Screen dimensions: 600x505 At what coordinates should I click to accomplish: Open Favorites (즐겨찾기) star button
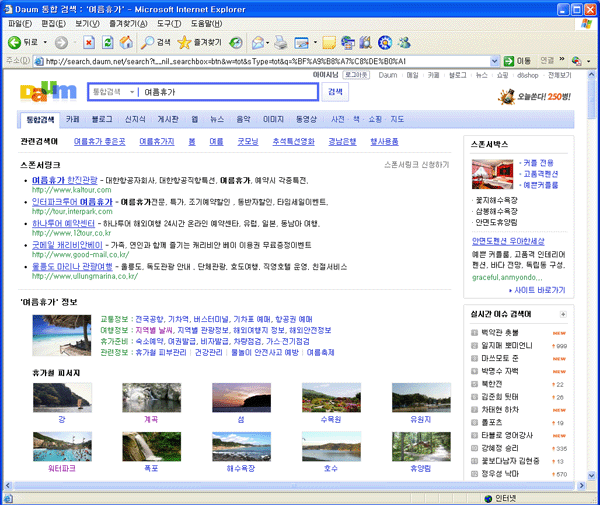tap(199, 42)
